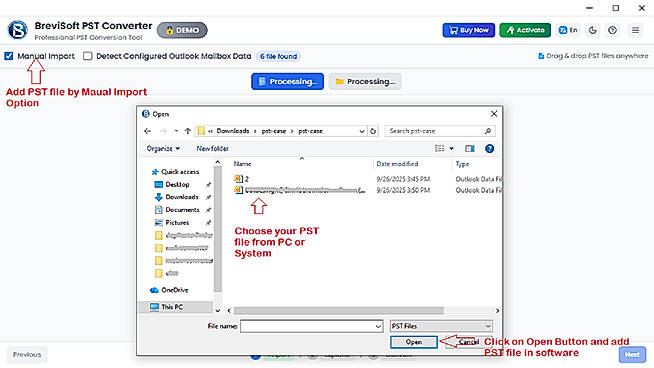Click Drag & drop PST files anywhere

(593, 56)
